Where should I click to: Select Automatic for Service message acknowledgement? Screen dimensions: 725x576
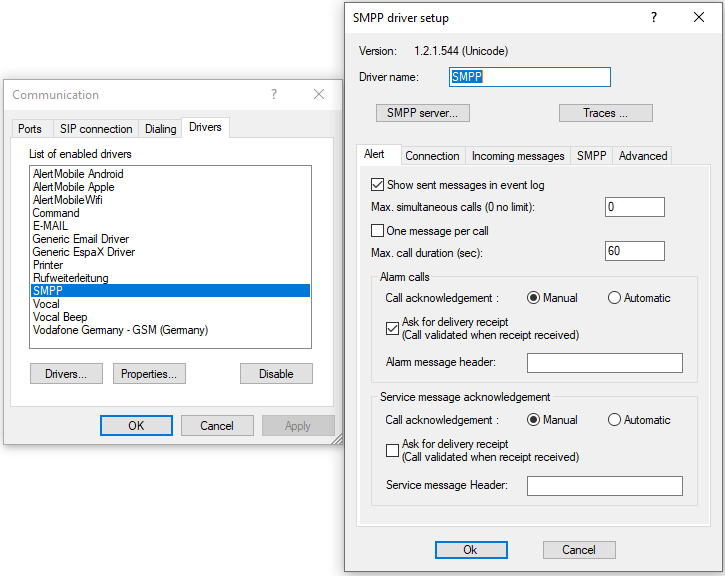[x=615, y=420]
